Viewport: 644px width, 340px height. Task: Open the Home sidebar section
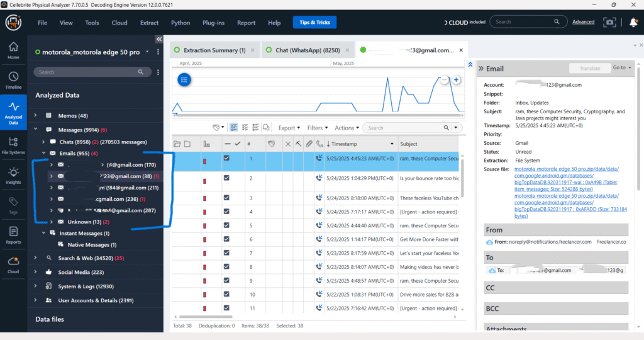pyautogui.click(x=13, y=50)
